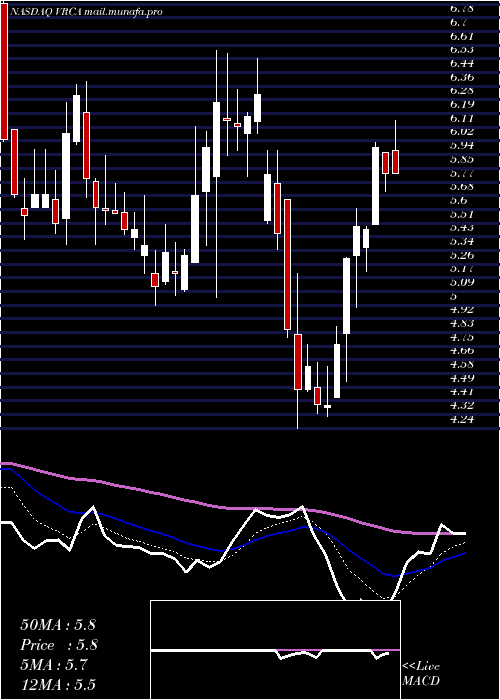The width and height of the screenshot is (500, 700).
Task: Click the 5.6 price axis label
Action: point(458,200)
